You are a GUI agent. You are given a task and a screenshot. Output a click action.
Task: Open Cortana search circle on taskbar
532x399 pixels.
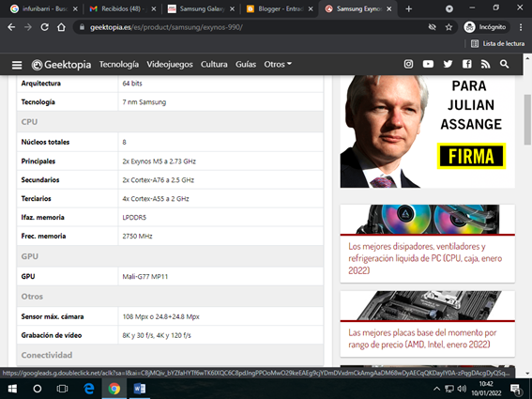(x=38, y=389)
